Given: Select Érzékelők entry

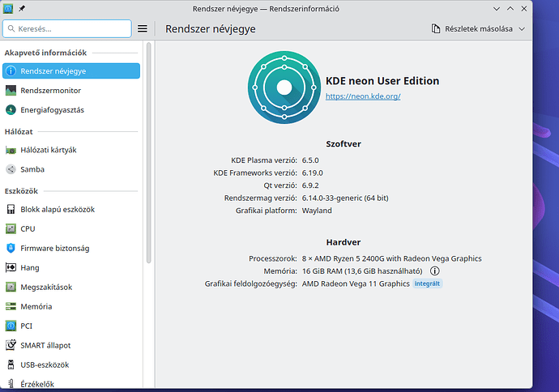Looking at the screenshot, I should tap(71, 383).
